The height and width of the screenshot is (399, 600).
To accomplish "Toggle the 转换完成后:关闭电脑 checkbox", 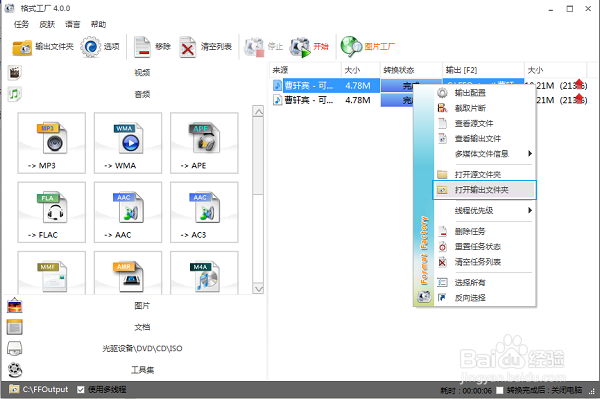I will [499, 390].
